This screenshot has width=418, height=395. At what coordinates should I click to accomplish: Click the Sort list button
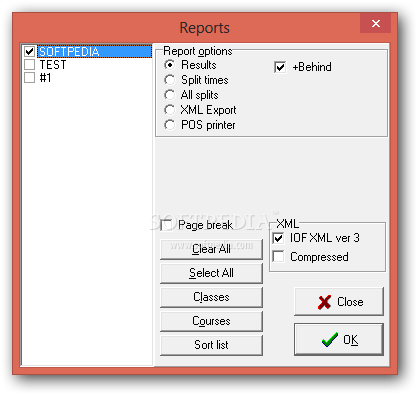point(211,345)
